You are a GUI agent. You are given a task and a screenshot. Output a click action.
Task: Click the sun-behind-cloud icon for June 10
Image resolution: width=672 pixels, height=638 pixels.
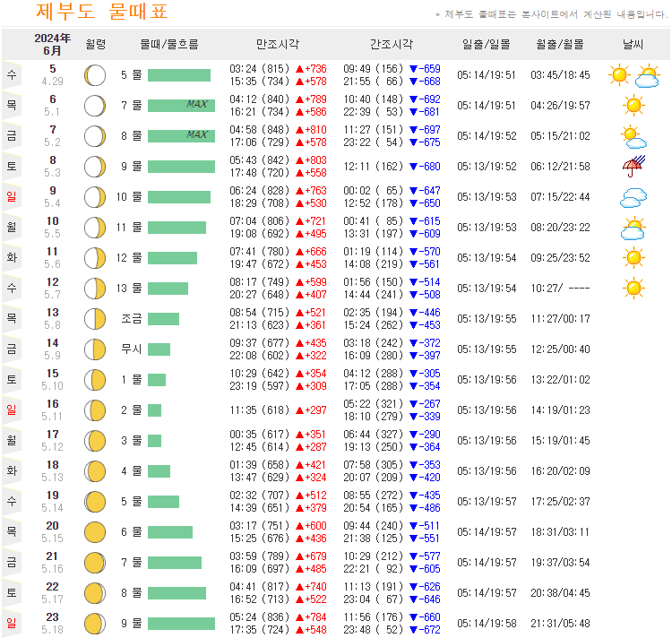pyautogui.click(x=633, y=228)
